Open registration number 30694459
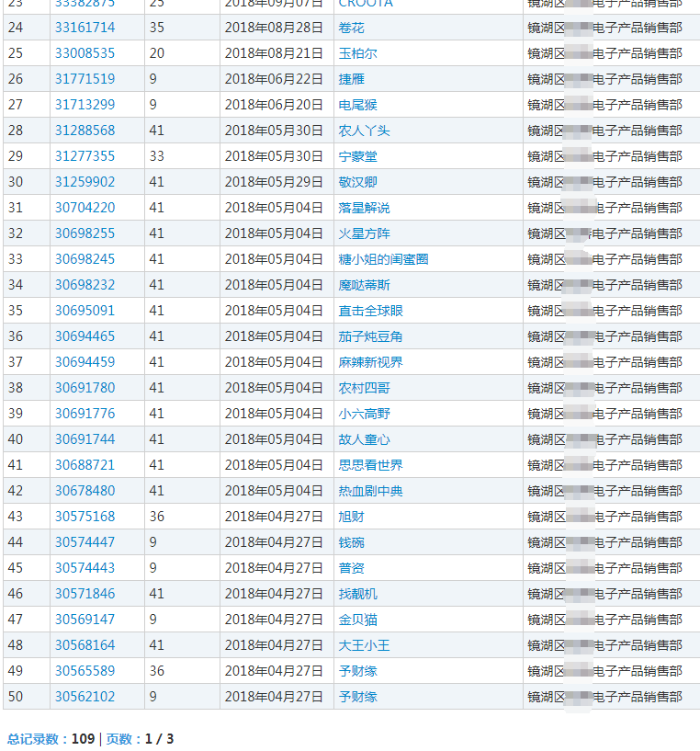Viewport: 700px width, 751px height. click(x=85, y=362)
